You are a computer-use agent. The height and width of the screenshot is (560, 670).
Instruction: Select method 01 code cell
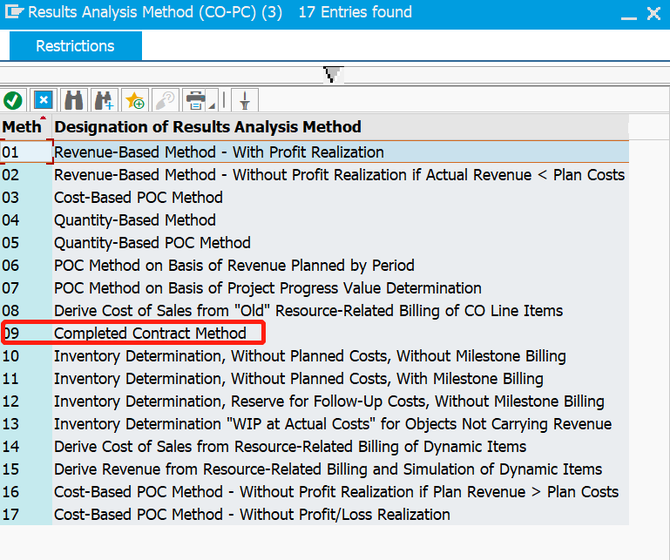coord(26,152)
